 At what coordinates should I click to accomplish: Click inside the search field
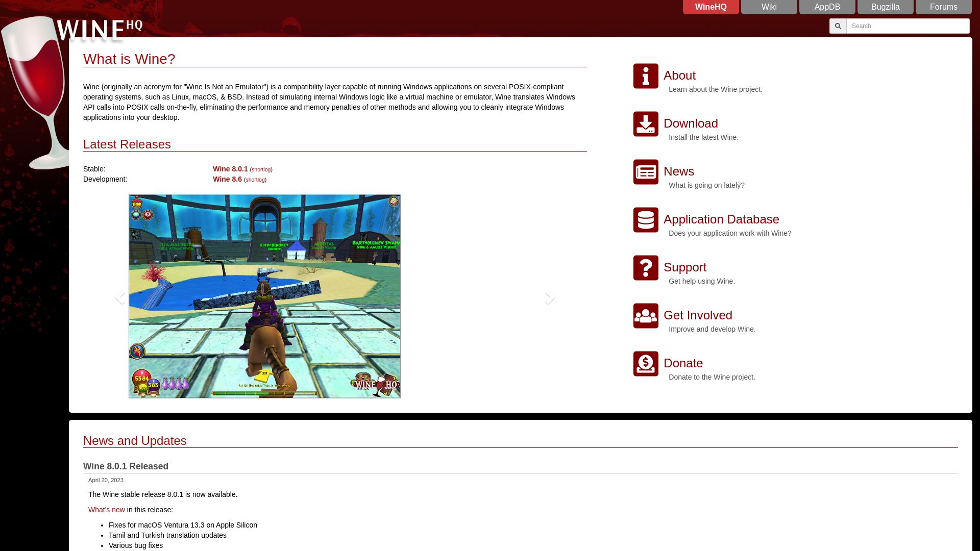tap(909, 26)
